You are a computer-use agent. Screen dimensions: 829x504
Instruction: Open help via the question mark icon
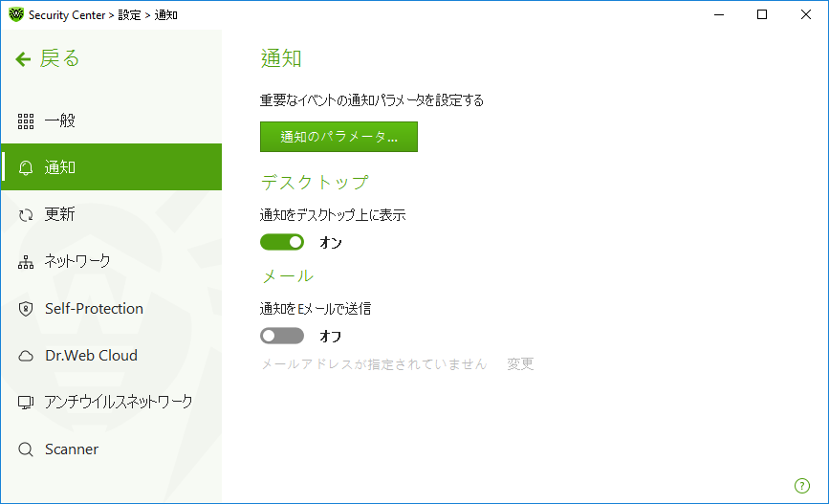coord(802,486)
